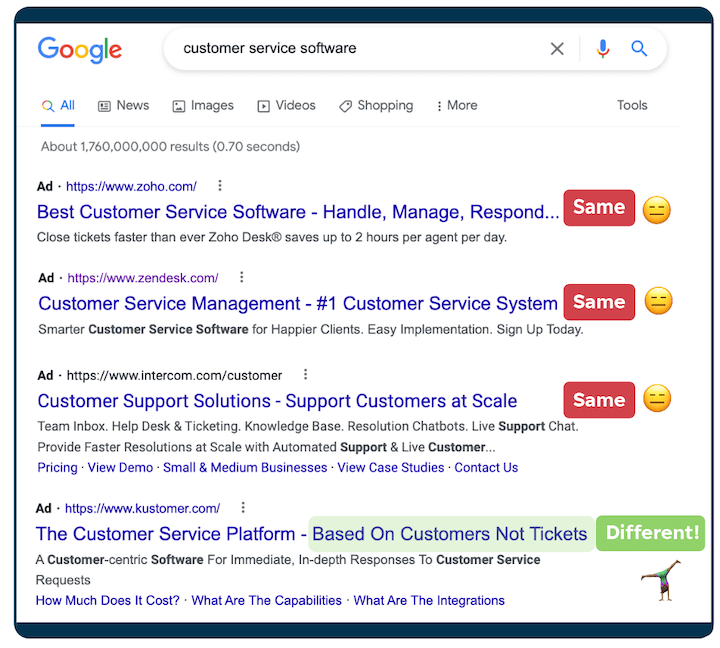The image size is (720, 648).
Task: Open 'Small & Medium Businesses' sitelink
Action: click(x=245, y=468)
